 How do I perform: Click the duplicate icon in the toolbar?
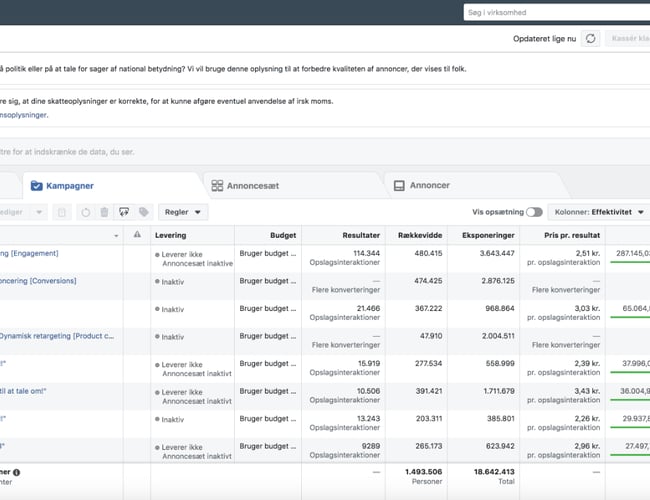pos(62,212)
